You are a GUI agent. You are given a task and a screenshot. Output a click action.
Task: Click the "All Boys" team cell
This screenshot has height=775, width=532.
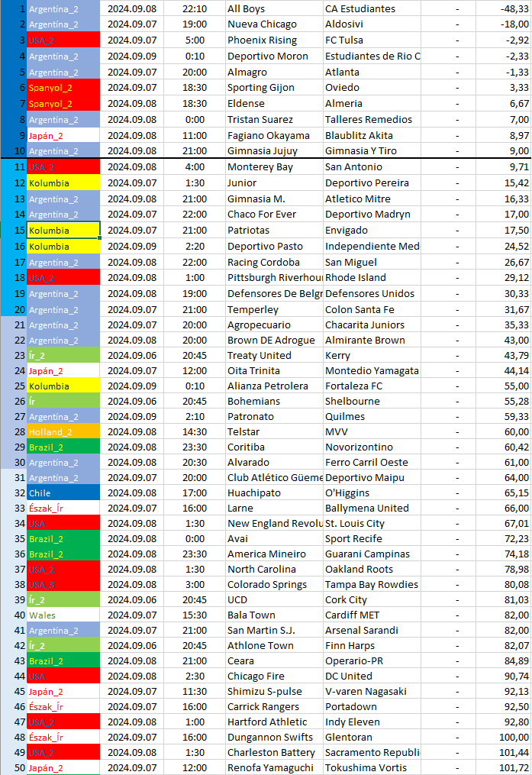point(247,8)
